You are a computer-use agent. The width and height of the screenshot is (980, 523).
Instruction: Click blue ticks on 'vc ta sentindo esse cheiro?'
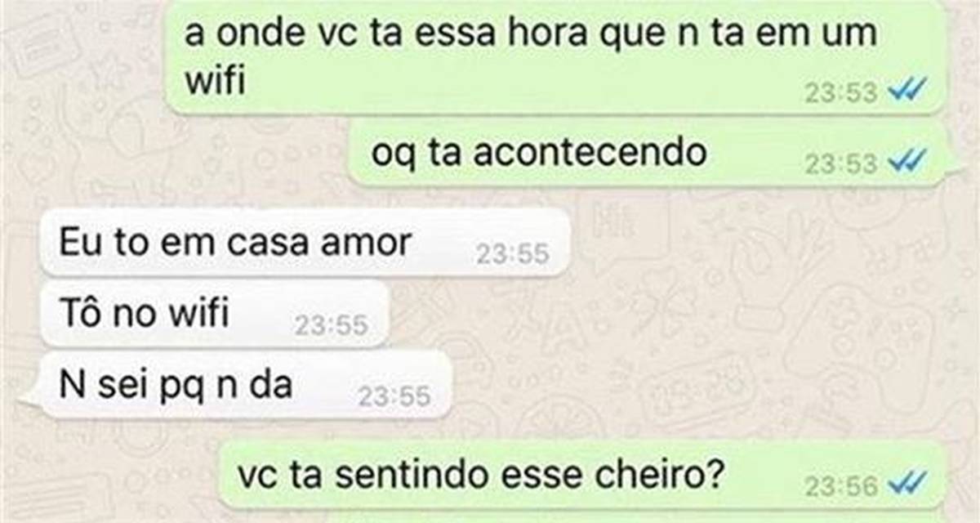point(906,485)
